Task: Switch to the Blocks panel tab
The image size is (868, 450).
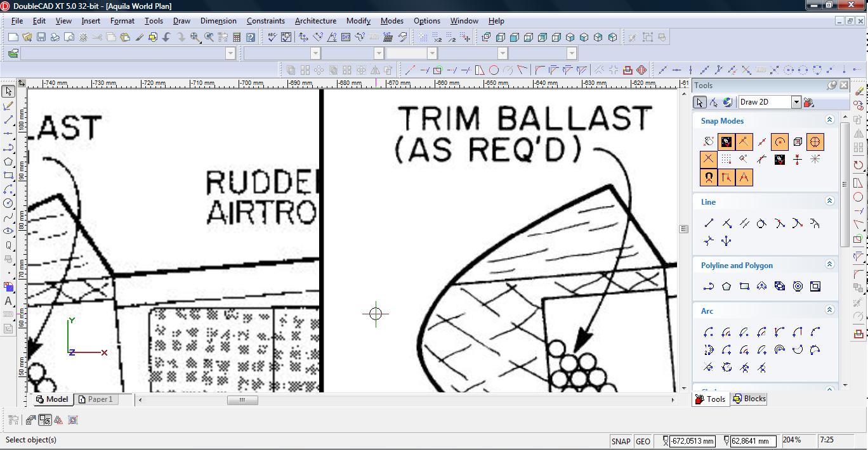Action: [749, 399]
